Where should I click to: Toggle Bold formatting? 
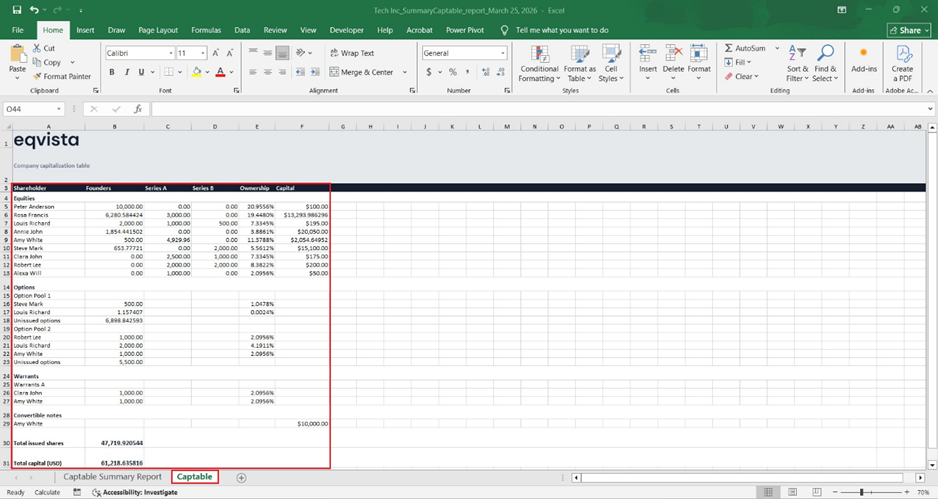click(112, 72)
